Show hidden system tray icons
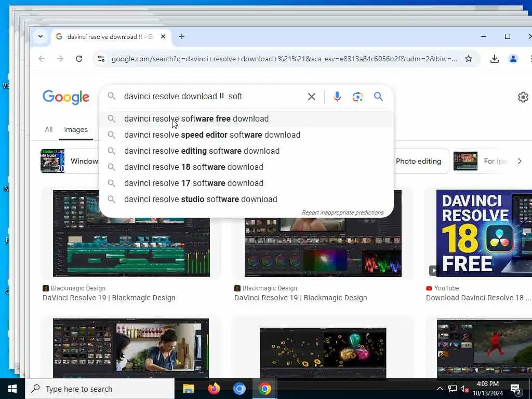Viewport: 532px width, 399px height. click(x=440, y=389)
